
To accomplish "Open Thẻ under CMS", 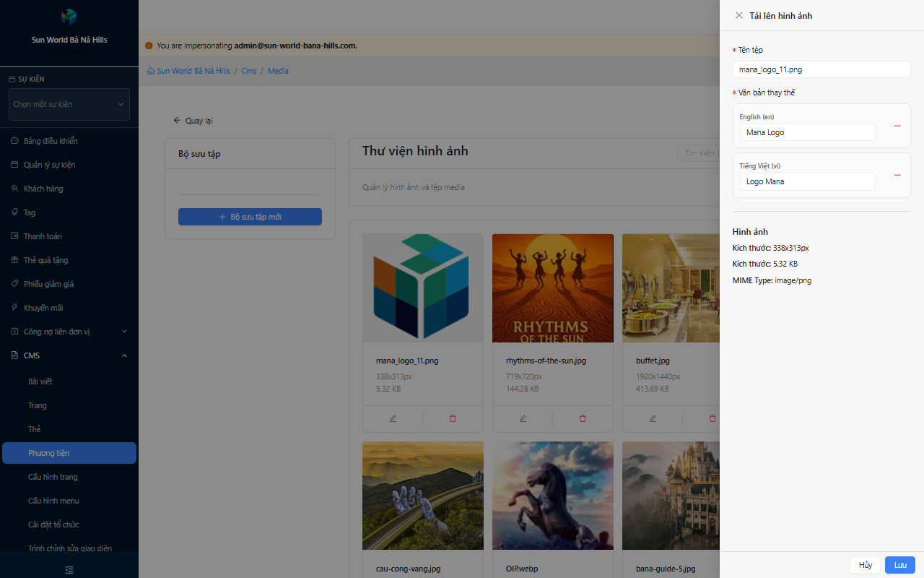I will point(69,429).
